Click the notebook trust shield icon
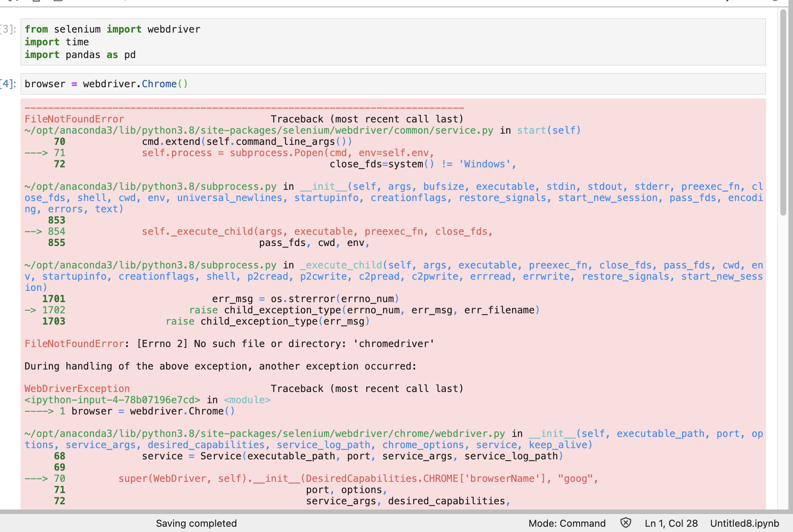This screenshot has width=793, height=532. pyautogui.click(x=626, y=523)
